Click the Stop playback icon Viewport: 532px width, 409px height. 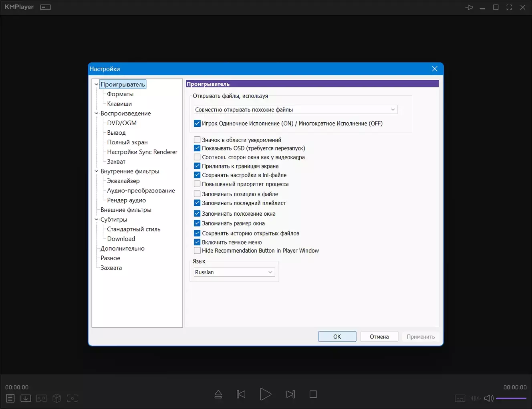(313, 394)
